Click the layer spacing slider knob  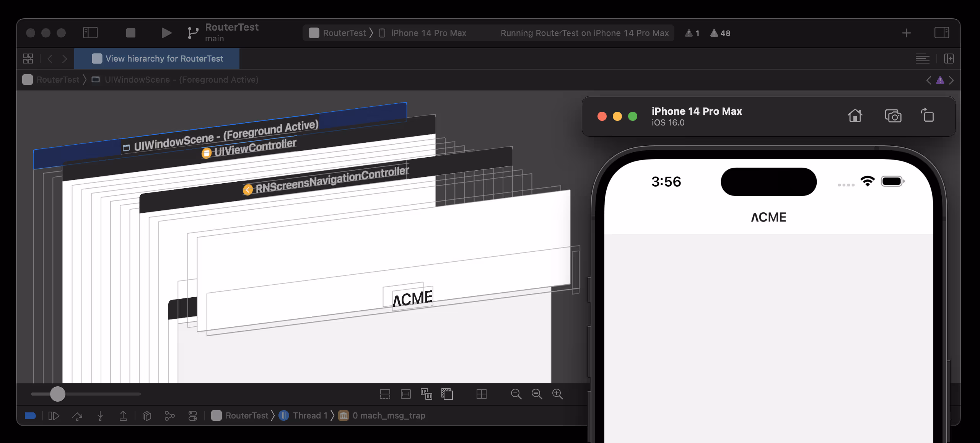58,394
